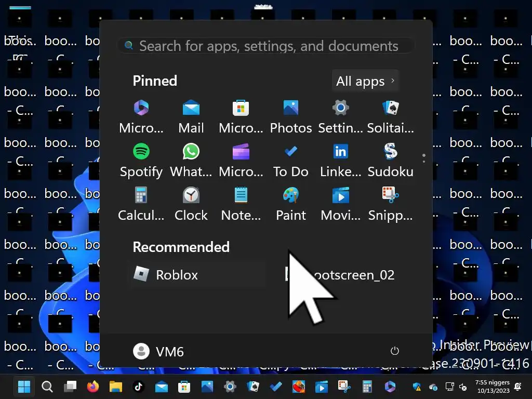Open Task View from the taskbar
The width and height of the screenshot is (532, 399).
(x=70, y=387)
